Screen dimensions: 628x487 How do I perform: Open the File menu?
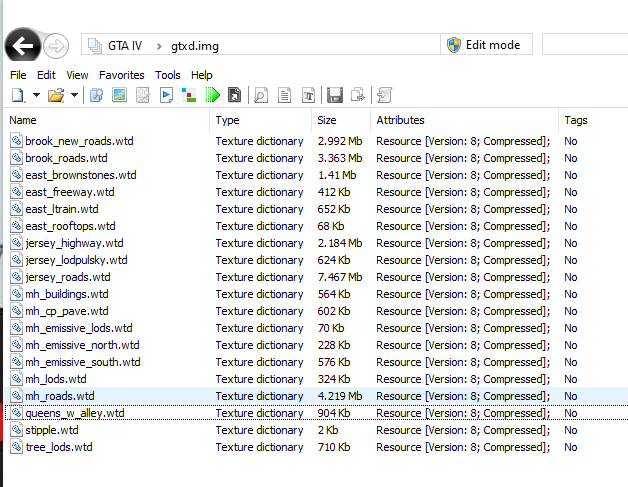point(18,75)
